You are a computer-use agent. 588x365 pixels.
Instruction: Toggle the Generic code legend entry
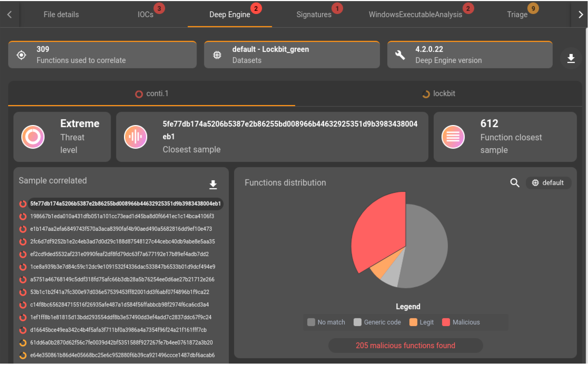(x=377, y=322)
